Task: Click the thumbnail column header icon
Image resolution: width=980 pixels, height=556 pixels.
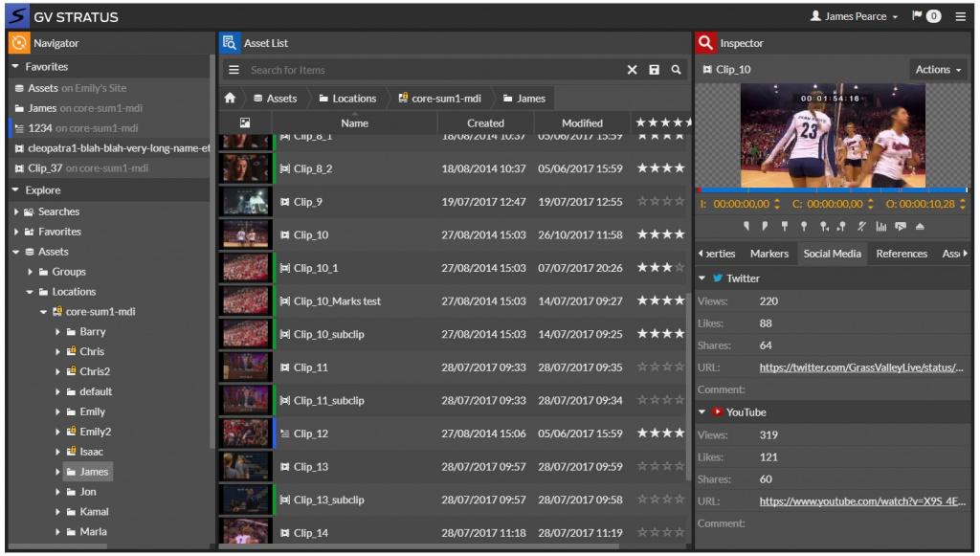Action: pos(245,123)
